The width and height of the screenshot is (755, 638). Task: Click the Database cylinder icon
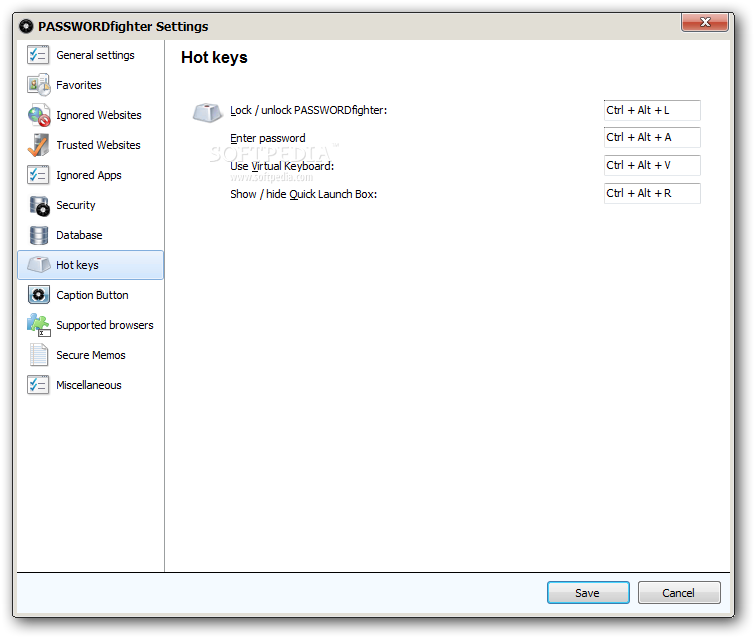(x=39, y=235)
